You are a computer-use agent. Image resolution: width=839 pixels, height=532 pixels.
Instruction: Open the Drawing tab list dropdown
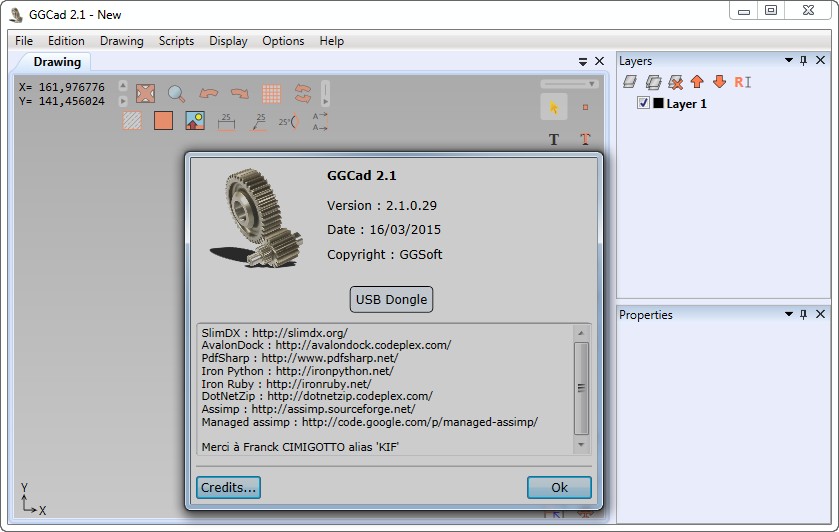[583, 62]
